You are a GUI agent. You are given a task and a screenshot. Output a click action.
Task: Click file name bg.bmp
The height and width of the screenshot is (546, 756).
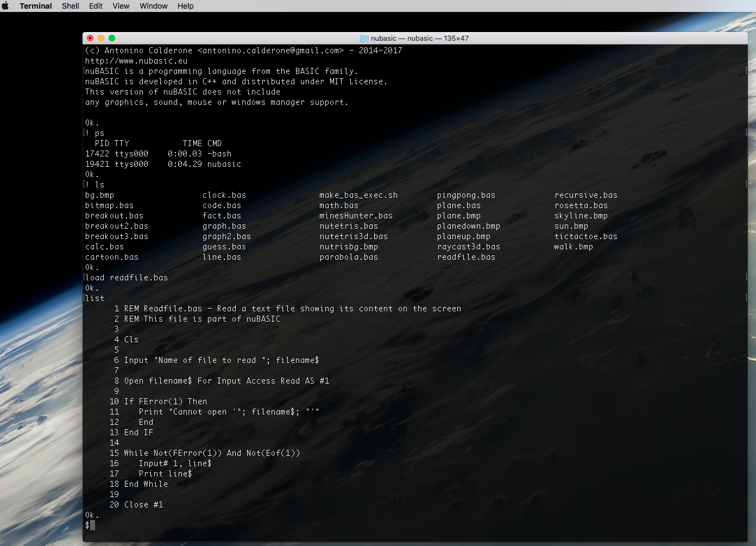100,195
